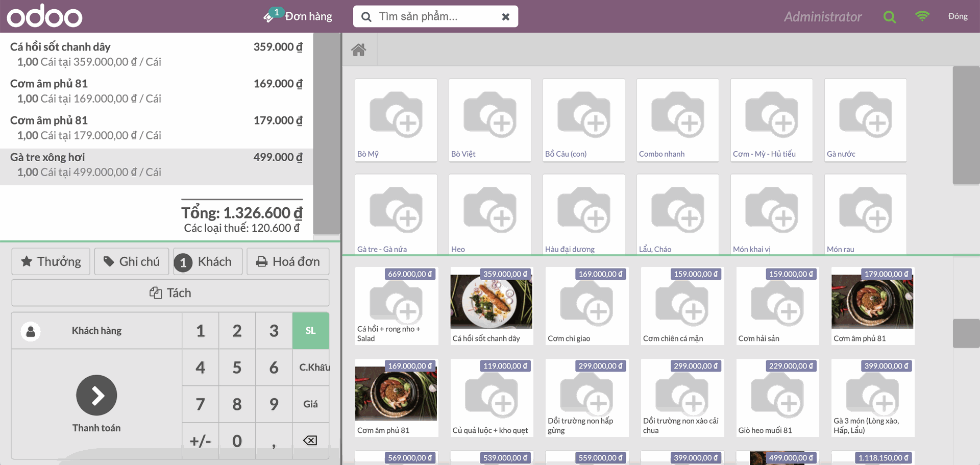Go to the home category icon
This screenshot has width=980, height=465.
(x=359, y=50)
